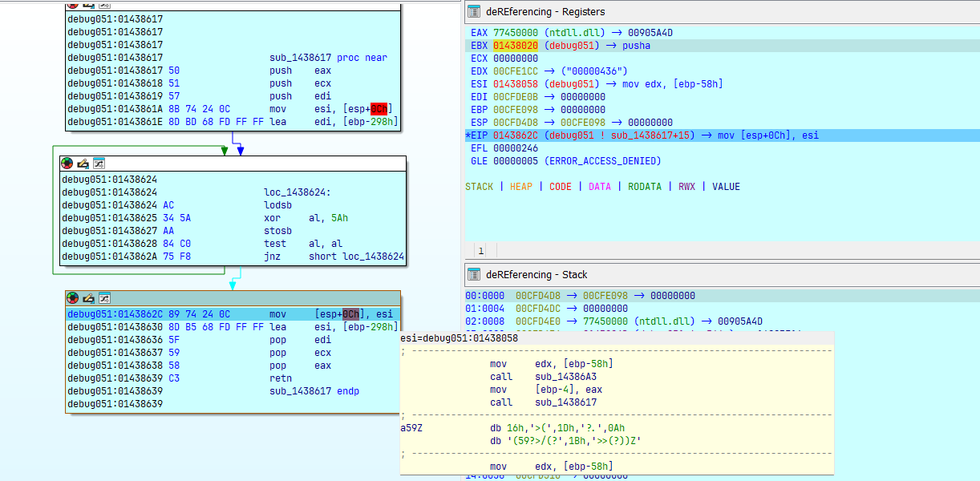Click the EIP address 0143862C
The height and width of the screenshot is (481, 980).
(516, 135)
